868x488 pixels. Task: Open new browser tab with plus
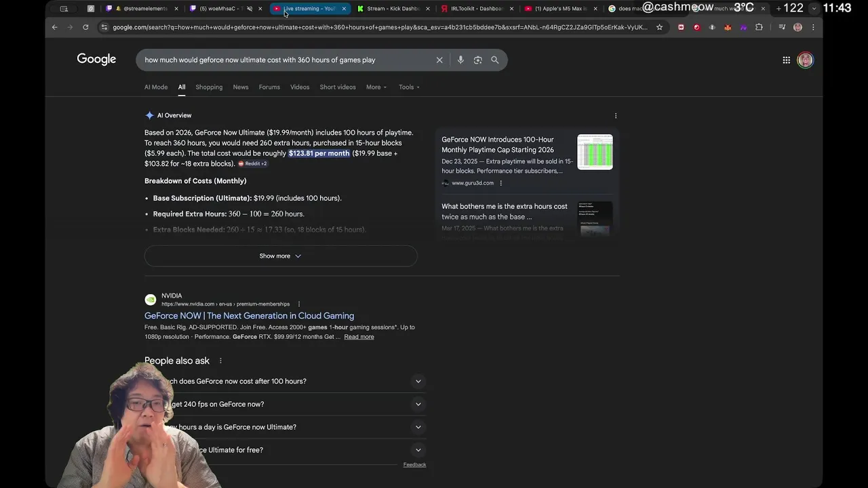click(x=778, y=8)
